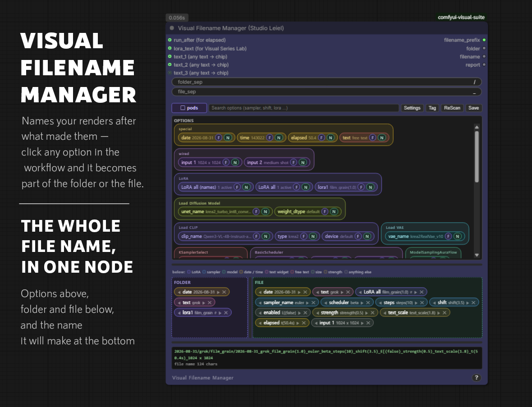Click the folder output port
The width and height of the screenshot is (532, 407).
click(484, 48)
